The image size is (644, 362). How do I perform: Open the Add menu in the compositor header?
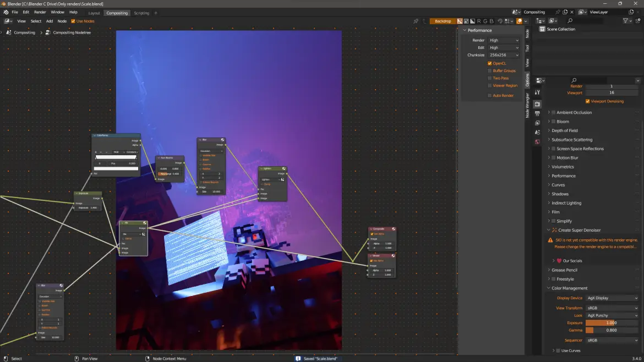[50, 21]
